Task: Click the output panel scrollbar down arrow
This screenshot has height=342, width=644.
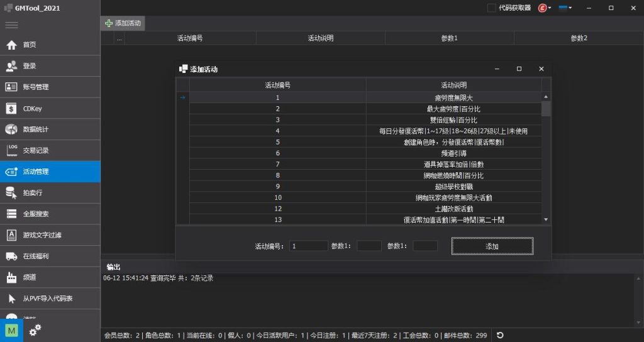Action: pyautogui.click(x=638, y=323)
